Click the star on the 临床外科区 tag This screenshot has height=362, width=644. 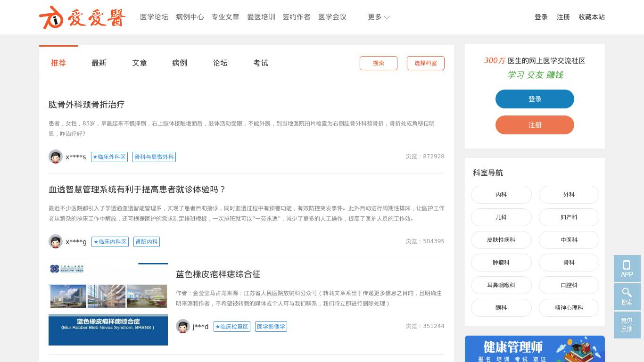[x=95, y=157]
